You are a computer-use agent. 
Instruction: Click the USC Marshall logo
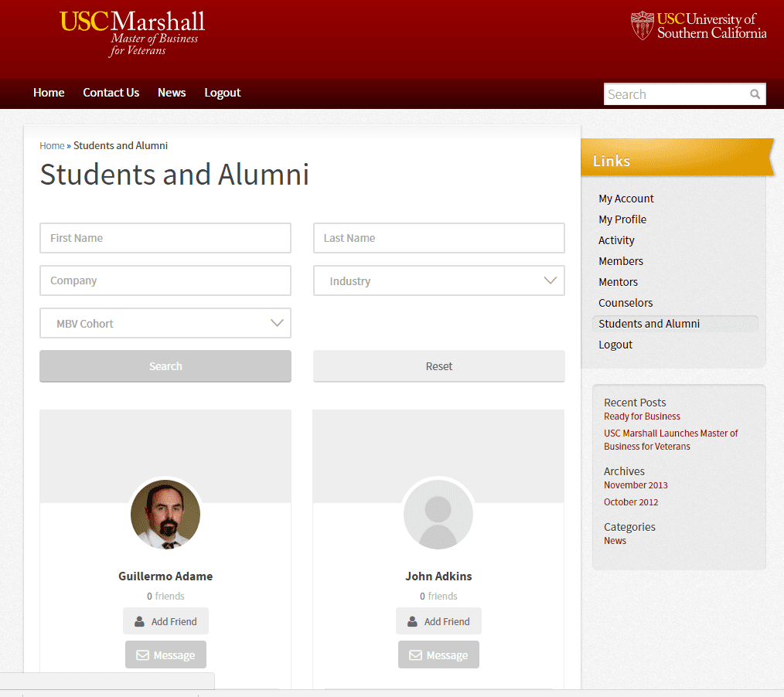point(132,33)
